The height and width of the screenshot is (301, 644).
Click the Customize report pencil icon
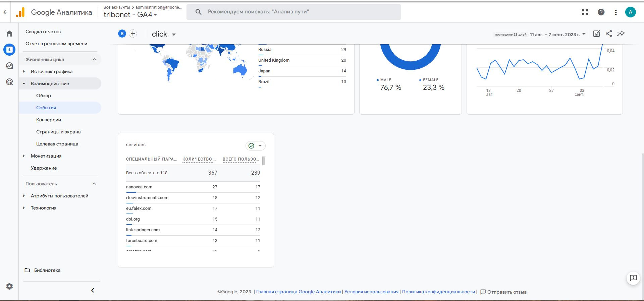coord(597,34)
